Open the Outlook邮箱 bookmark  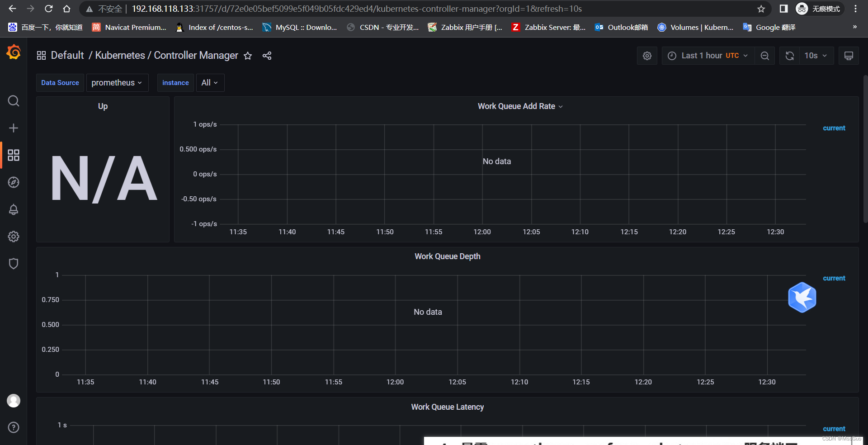tap(621, 27)
